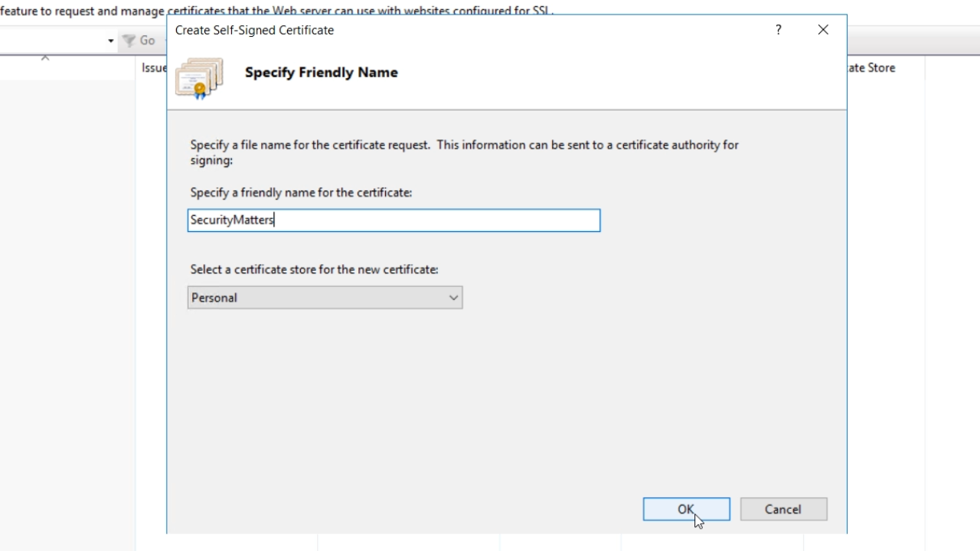Click the SecurityMatters friendly name field
This screenshot has width=980, height=551.
[x=394, y=220]
